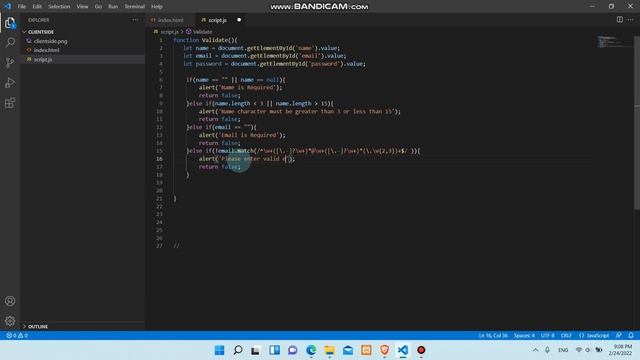Viewport: 640px width, 360px height.
Task: Open clock and date 9:08 PM
Action: (620, 350)
